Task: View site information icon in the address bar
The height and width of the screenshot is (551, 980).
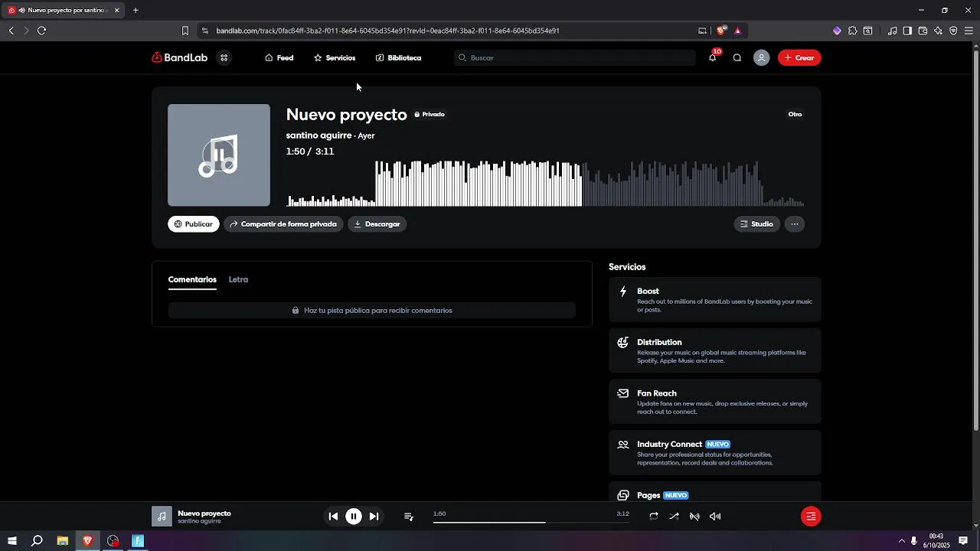Action: [204, 31]
